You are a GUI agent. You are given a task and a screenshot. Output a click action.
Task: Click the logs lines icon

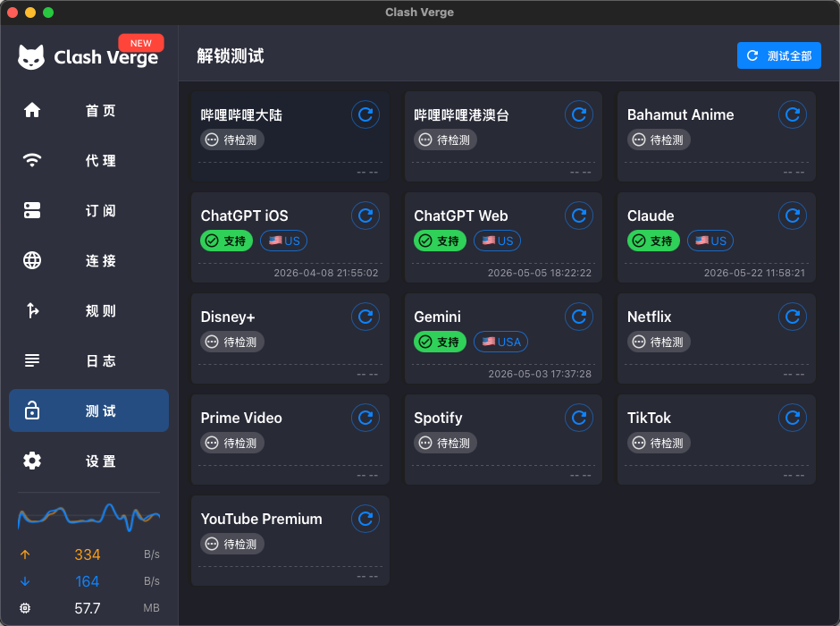click(32, 360)
